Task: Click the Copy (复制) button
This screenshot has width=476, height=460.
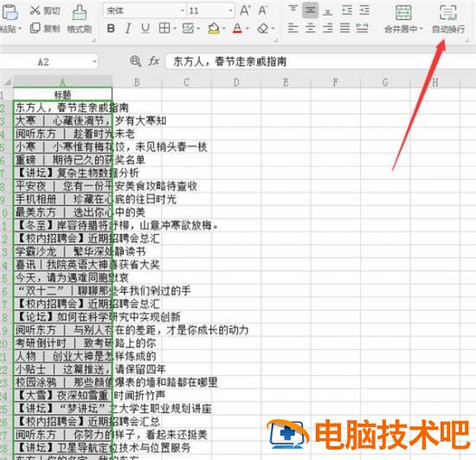Action: coord(45,29)
